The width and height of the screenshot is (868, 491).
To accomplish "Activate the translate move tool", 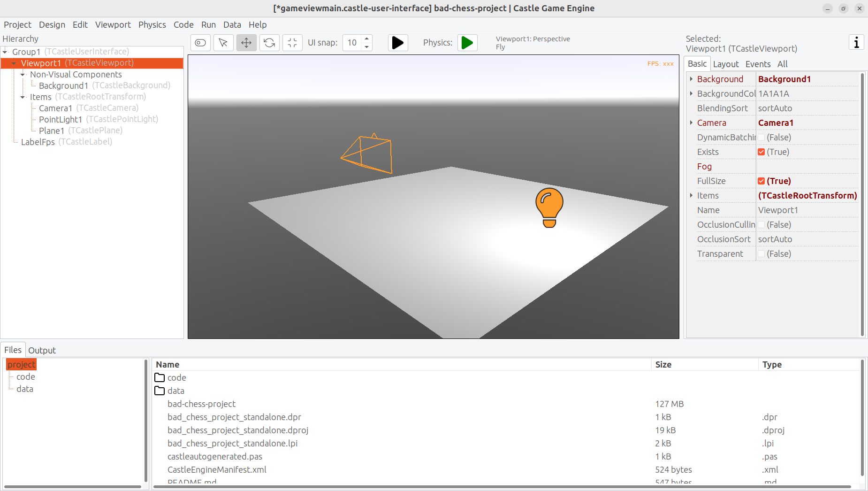I will tap(246, 43).
